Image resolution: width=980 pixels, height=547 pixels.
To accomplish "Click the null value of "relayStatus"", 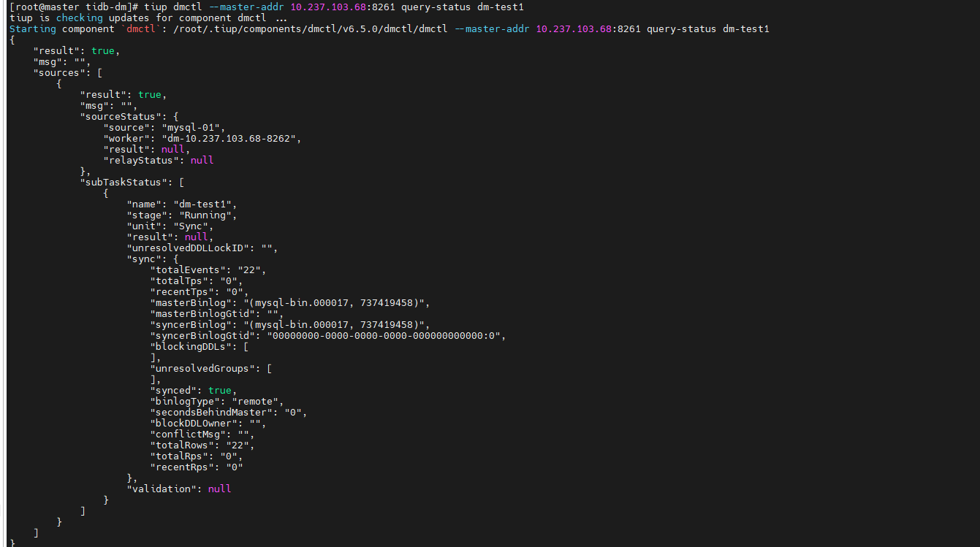I will click(x=202, y=160).
